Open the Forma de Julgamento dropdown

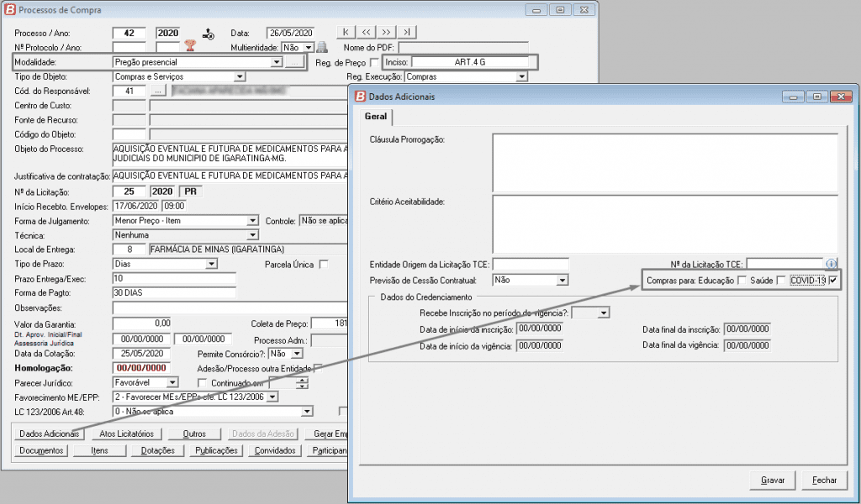(252, 221)
